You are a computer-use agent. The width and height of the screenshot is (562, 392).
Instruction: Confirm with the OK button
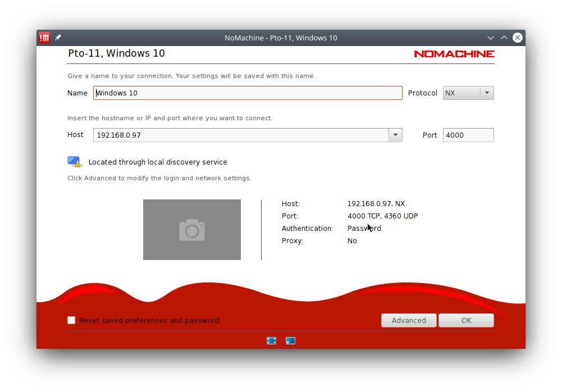(x=467, y=320)
